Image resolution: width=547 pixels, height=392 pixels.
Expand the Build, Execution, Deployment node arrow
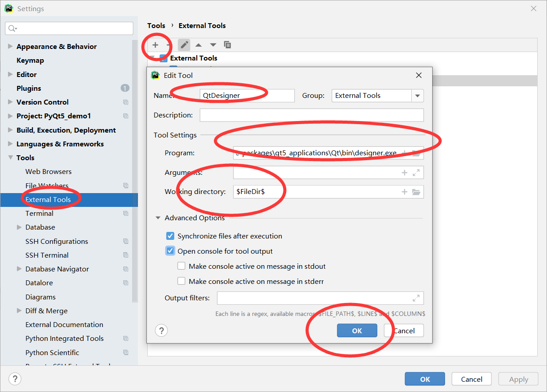pos(10,130)
